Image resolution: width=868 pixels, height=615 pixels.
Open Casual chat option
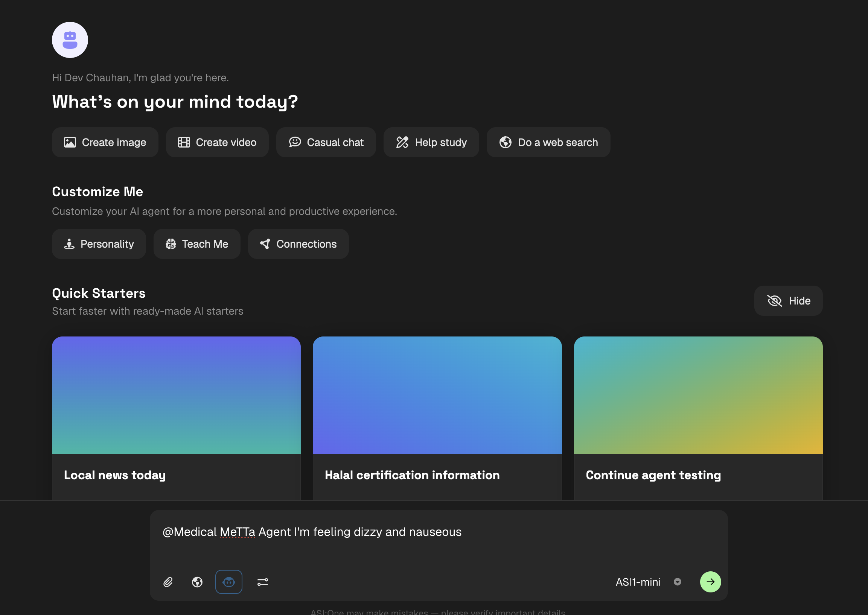326,142
